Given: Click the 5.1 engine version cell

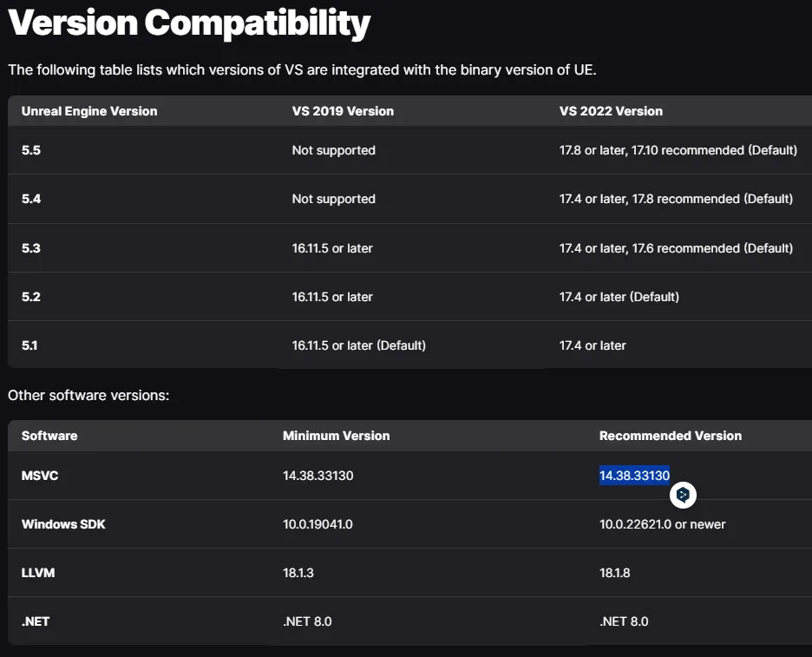Looking at the screenshot, I should pos(29,345).
